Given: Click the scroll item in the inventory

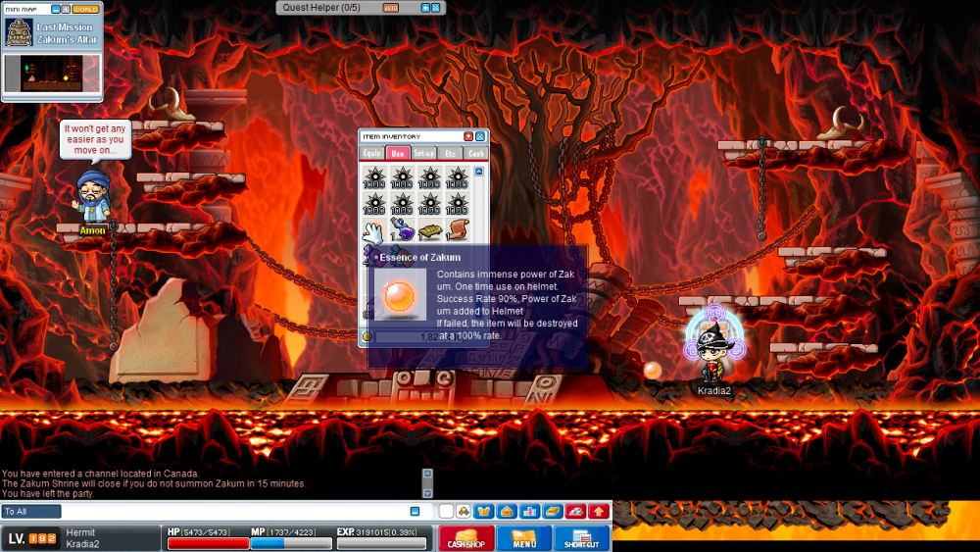Looking at the screenshot, I should 458,229.
